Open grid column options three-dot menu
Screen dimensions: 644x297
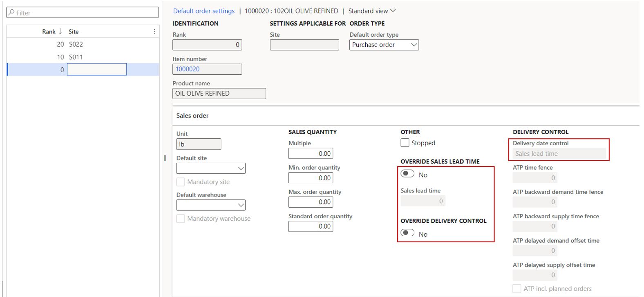(154, 31)
